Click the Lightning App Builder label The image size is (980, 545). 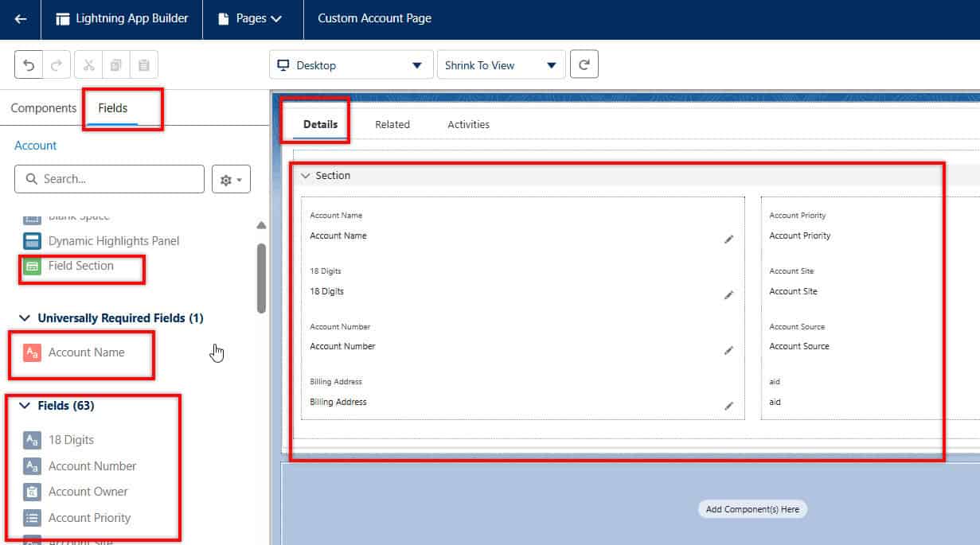[x=132, y=18]
